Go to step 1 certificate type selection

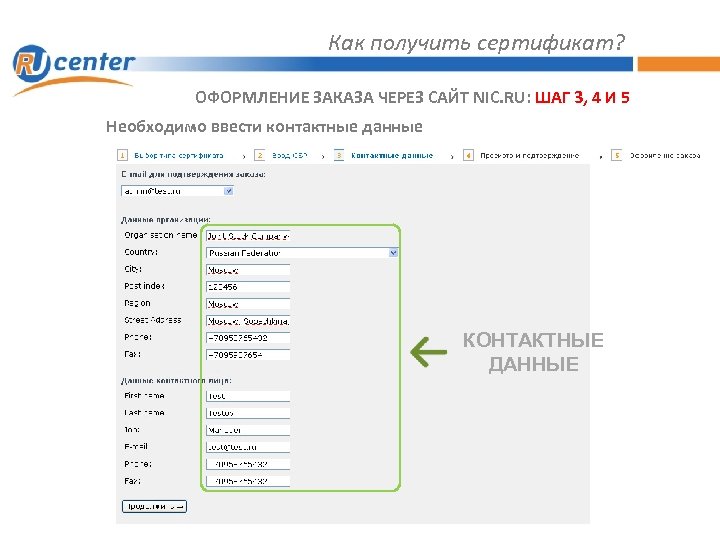(x=179, y=156)
